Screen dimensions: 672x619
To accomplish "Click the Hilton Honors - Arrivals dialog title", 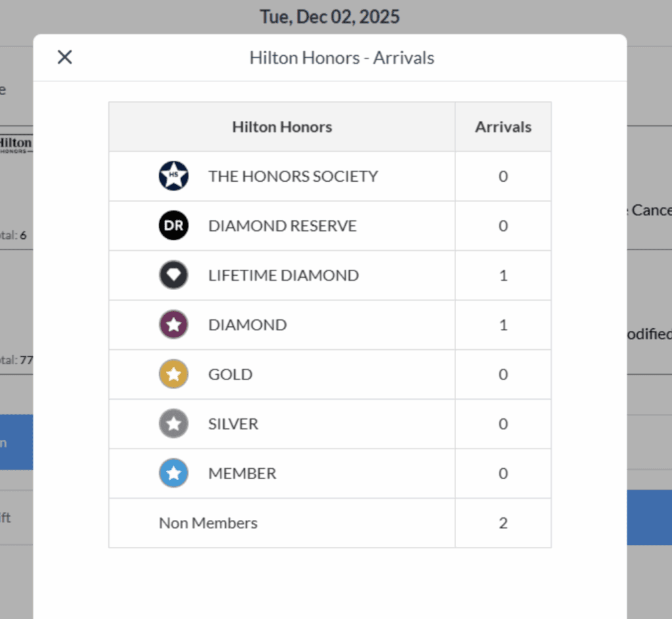I will click(342, 58).
